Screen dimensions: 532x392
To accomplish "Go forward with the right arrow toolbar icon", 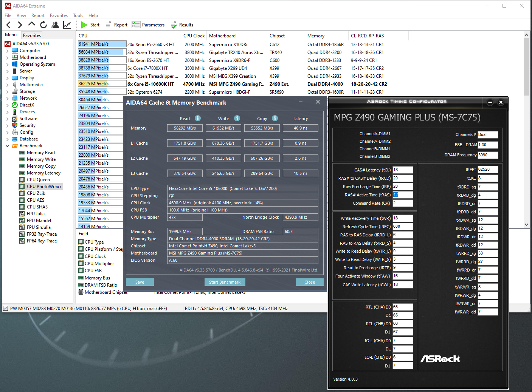I will tap(20, 25).
